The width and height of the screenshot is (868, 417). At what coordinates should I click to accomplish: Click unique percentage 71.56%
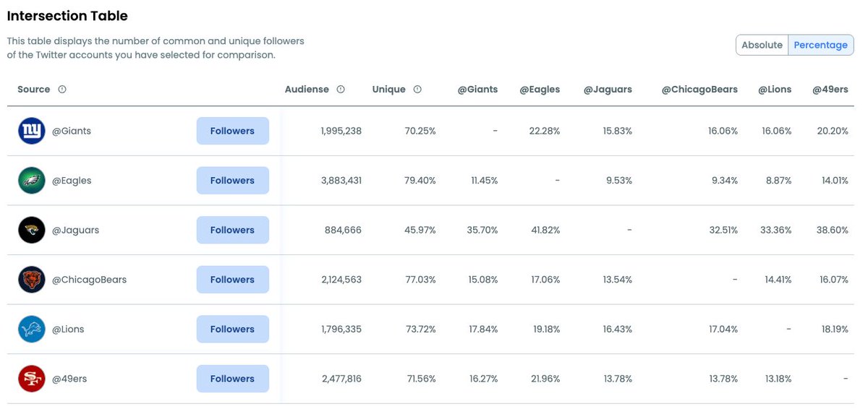click(x=420, y=379)
